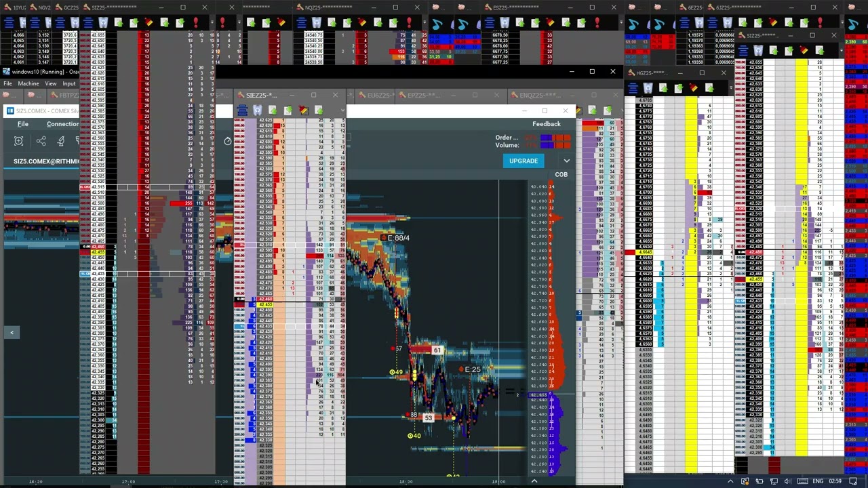The image size is (868, 488).
Task: Click trash bin icon in right SIZ25 window
Action: 758,50
